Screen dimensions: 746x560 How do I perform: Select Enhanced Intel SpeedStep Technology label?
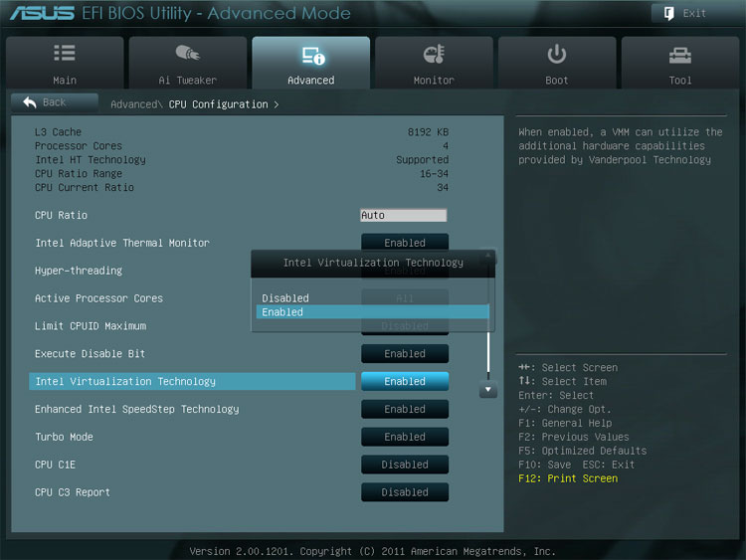click(137, 409)
